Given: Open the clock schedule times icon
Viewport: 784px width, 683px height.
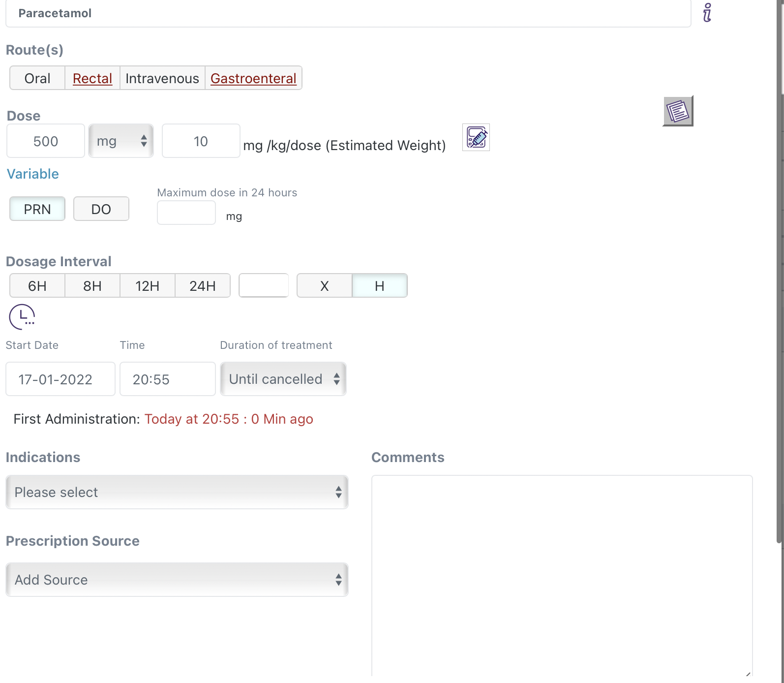Looking at the screenshot, I should coord(22,317).
